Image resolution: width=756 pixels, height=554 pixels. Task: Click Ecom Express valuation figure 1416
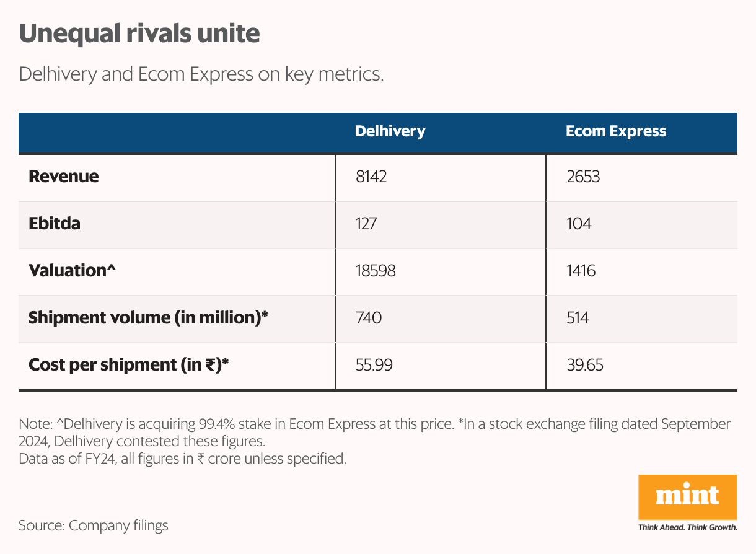click(581, 271)
